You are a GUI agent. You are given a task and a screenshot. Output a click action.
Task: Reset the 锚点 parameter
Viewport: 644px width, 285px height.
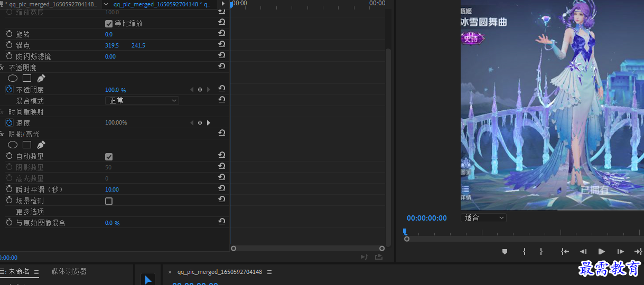pos(222,44)
